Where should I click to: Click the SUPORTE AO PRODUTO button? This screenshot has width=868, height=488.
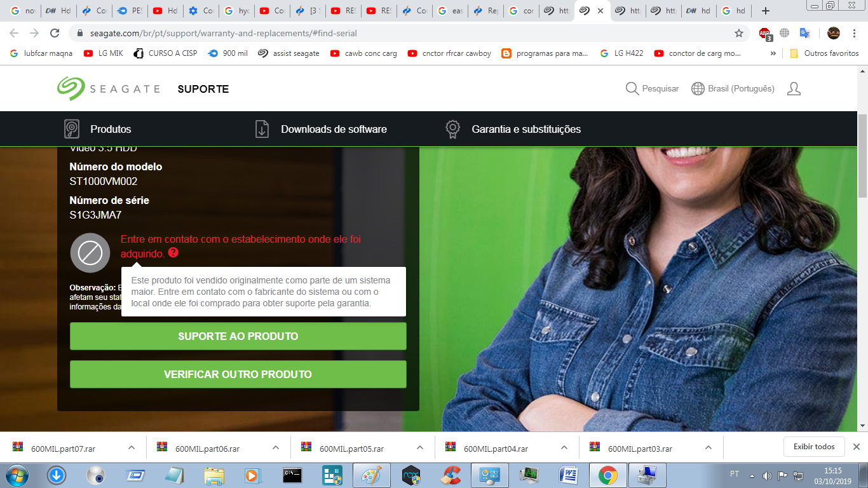238,336
